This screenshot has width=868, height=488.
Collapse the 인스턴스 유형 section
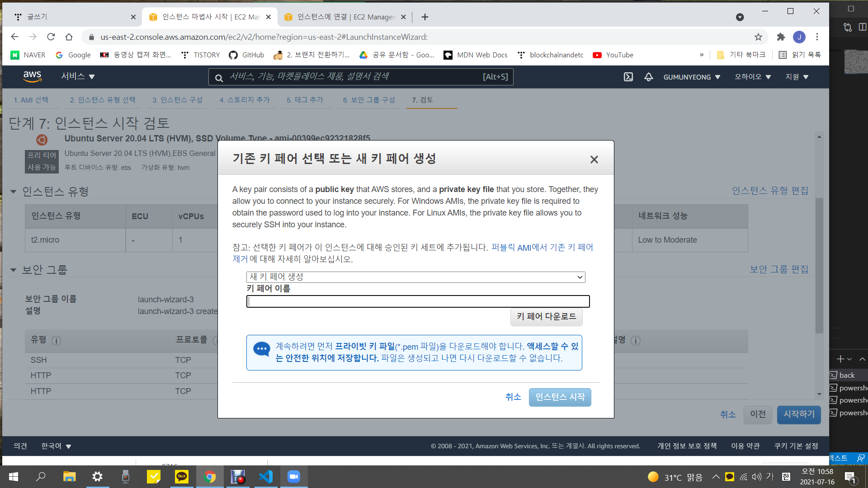13,192
